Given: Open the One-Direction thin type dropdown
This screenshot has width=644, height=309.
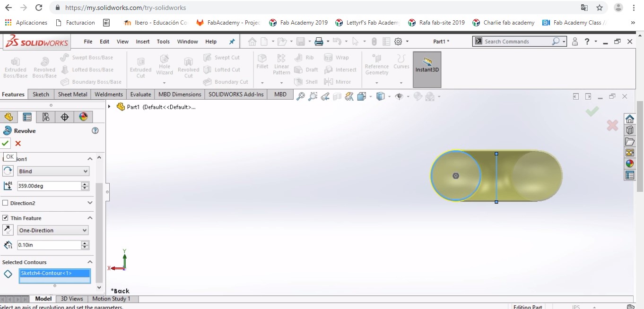Looking at the screenshot, I should (x=53, y=230).
